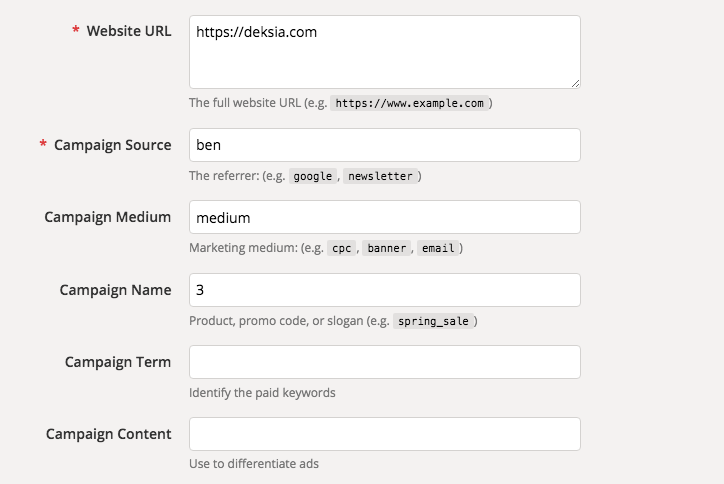Click the resize handle of the URL text area

575,83
